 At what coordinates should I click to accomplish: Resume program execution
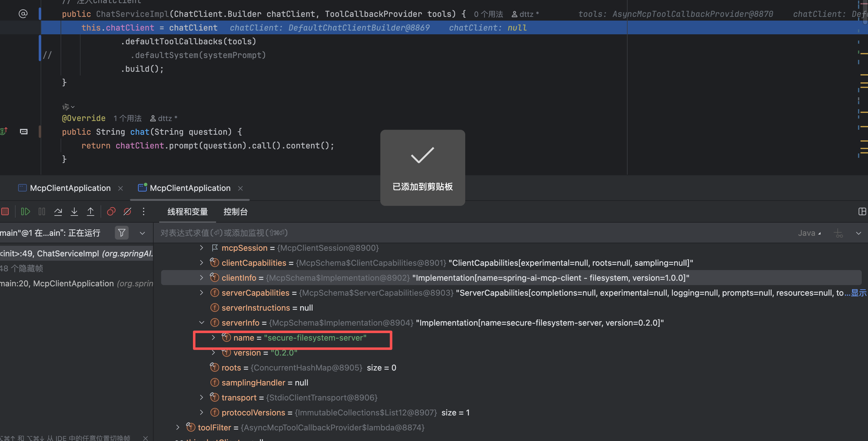click(x=26, y=211)
